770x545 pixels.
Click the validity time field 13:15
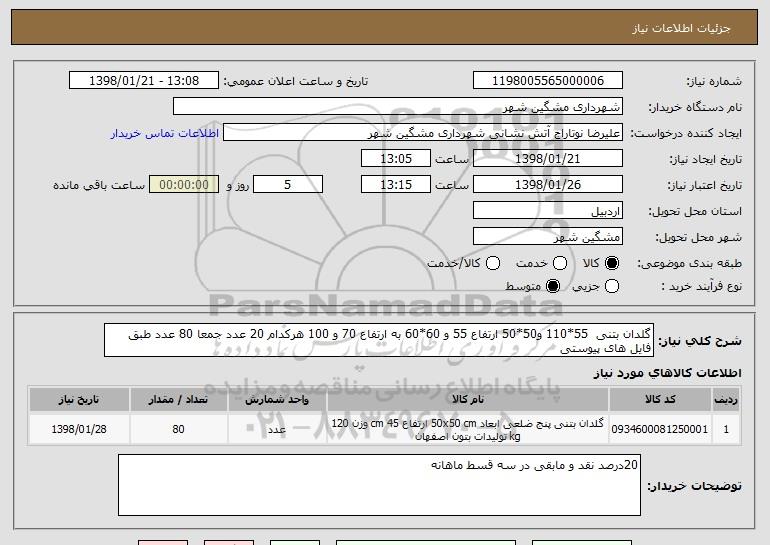click(396, 185)
